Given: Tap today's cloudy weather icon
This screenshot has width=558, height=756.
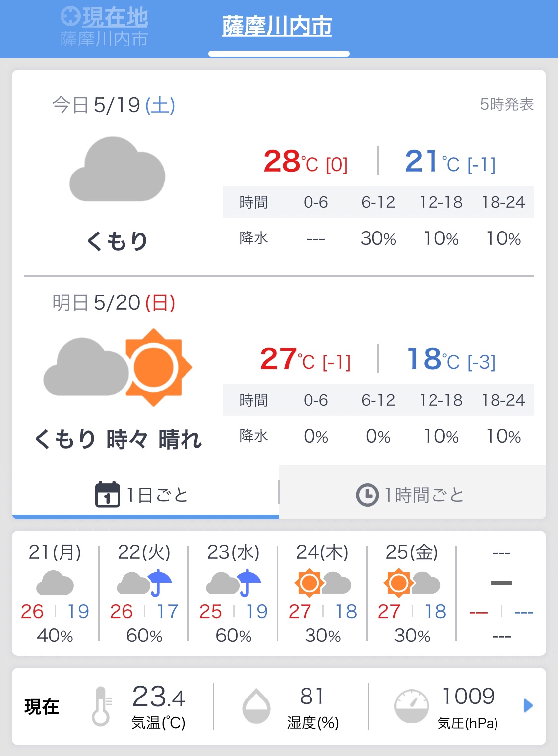Looking at the screenshot, I should pos(117,170).
